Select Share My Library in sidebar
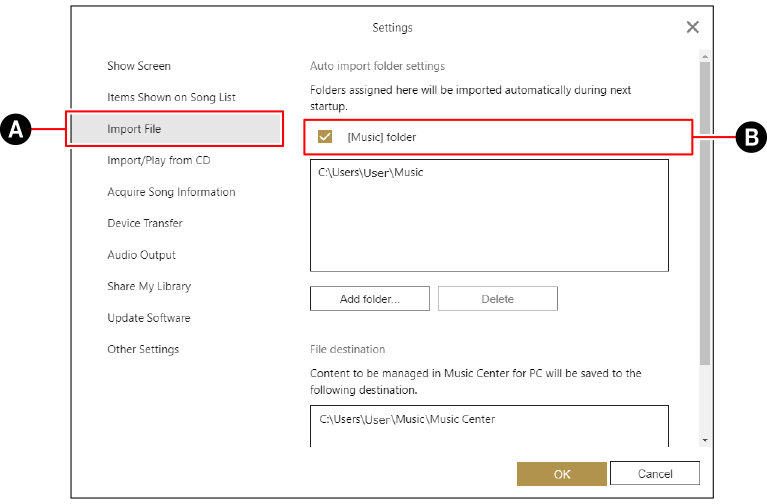 149,286
